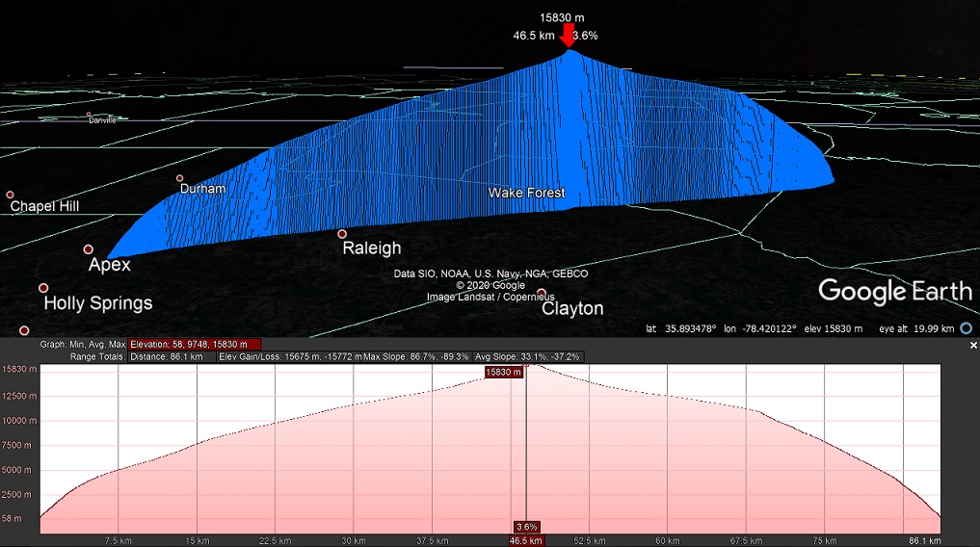Click the Elev Gain/Loss statistic
This screenshot has width=980, height=547.
click(289, 356)
